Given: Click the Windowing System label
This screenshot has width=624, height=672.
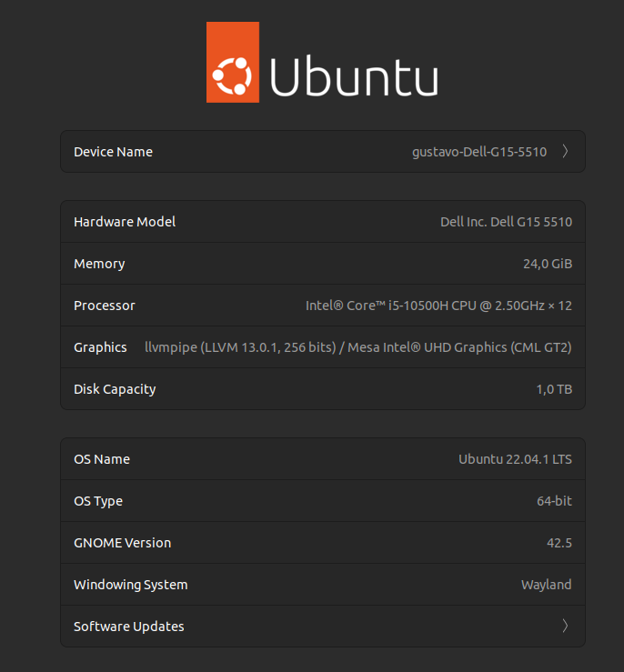Looking at the screenshot, I should (x=131, y=585).
